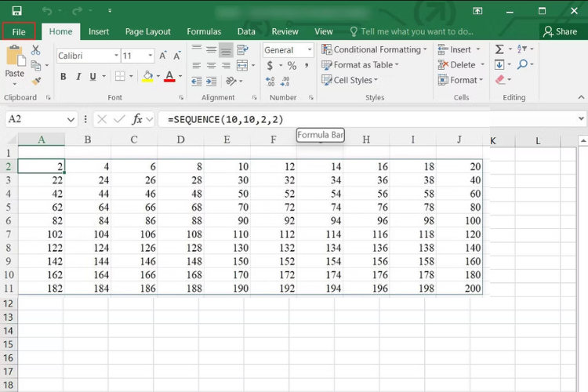This screenshot has height=392, width=588.
Task: Click Decrease Decimal icon
Action: coord(285,81)
